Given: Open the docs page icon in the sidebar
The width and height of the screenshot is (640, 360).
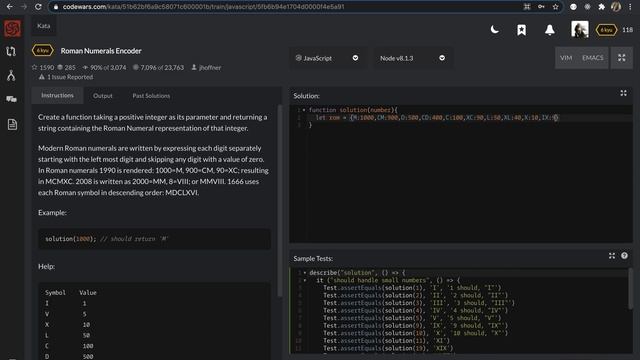Looking at the screenshot, I should tap(12, 124).
